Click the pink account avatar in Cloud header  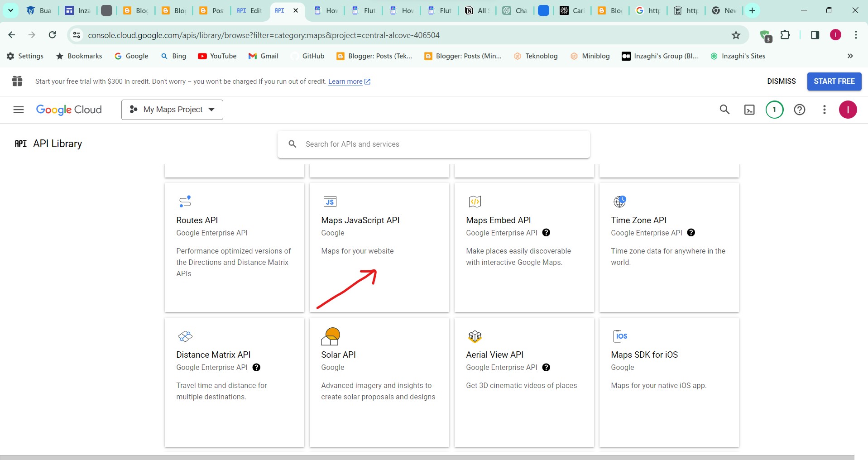848,110
